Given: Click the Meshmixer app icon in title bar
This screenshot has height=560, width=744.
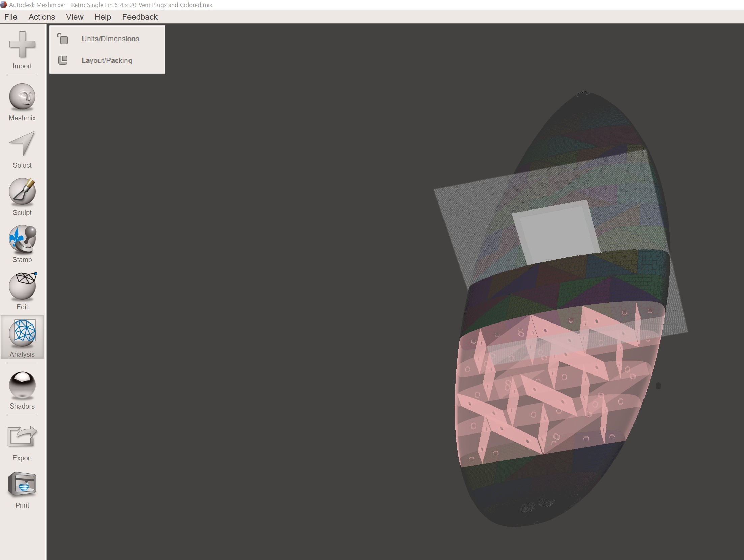Looking at the screenshot, I should [x=4, y=5].
